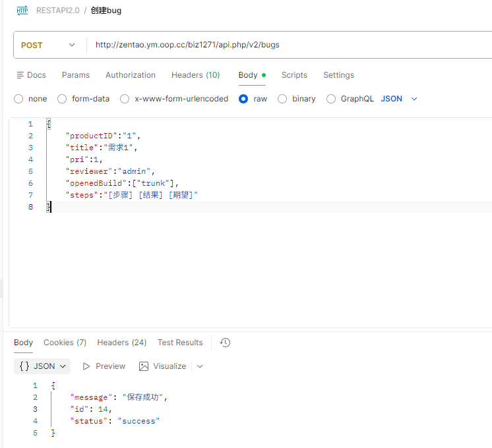The height and width of the screenshot is (448, 492).
Task: Open the Headers (24) response tab
Action: tap(122, 343)
